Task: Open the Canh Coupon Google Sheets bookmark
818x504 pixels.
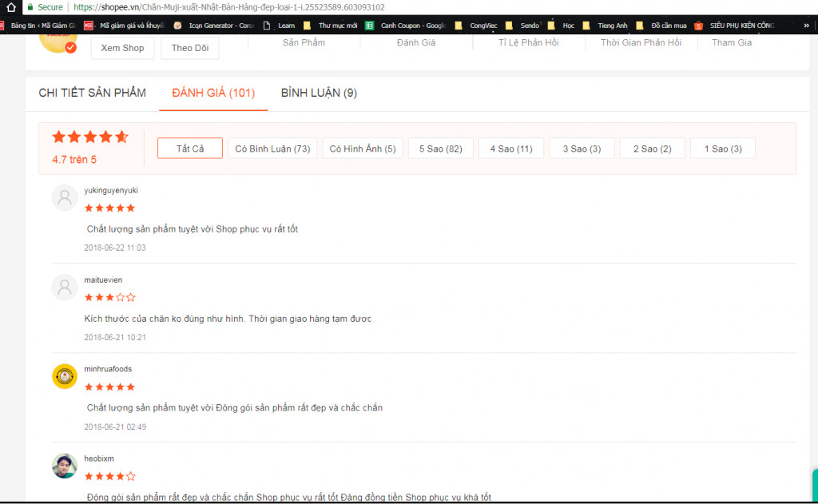Action: (x=406, y=26)
